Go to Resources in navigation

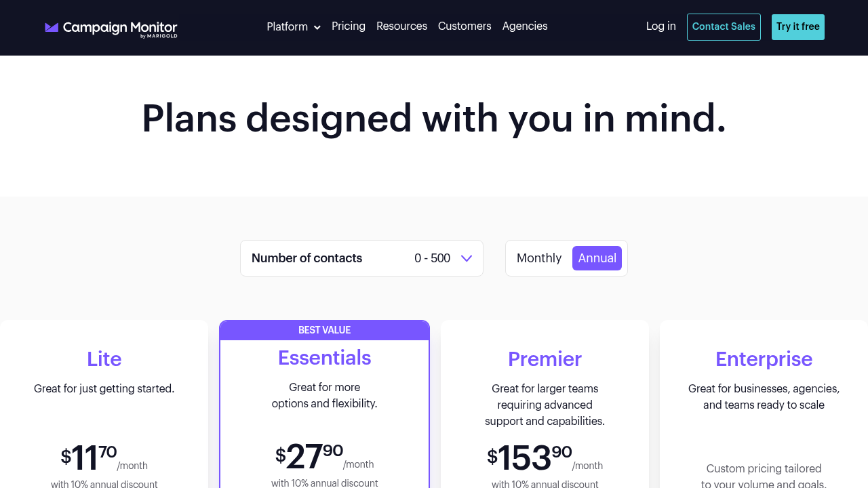[x=401, y=26]
